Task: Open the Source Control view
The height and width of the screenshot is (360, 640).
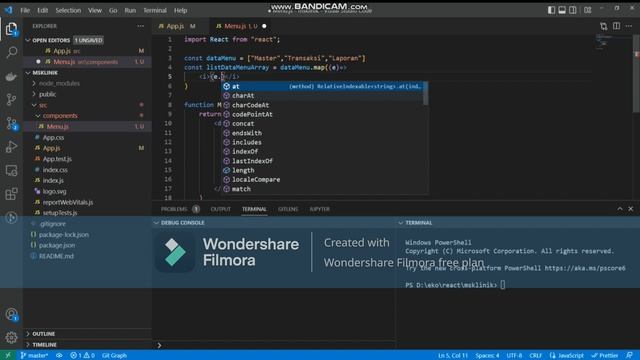Action: pyautogui.click(x=11, y=100)
